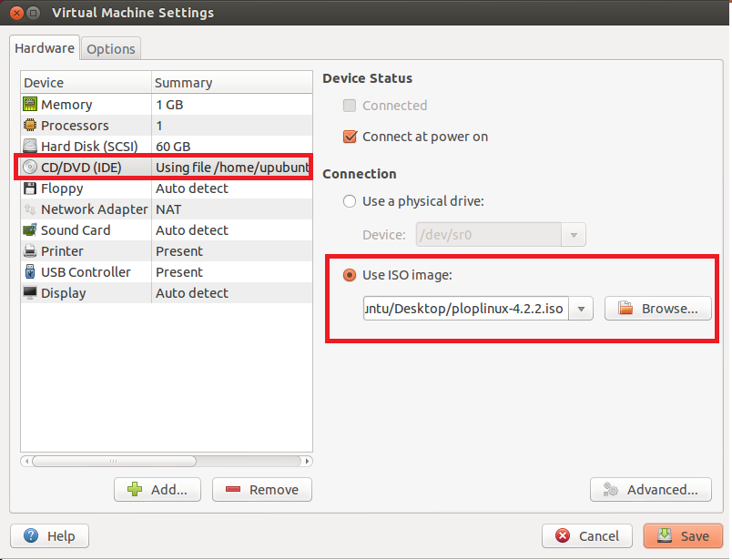732x560 pixels.
Task: Click the Help question mark icon
Action: pos(33,535)
